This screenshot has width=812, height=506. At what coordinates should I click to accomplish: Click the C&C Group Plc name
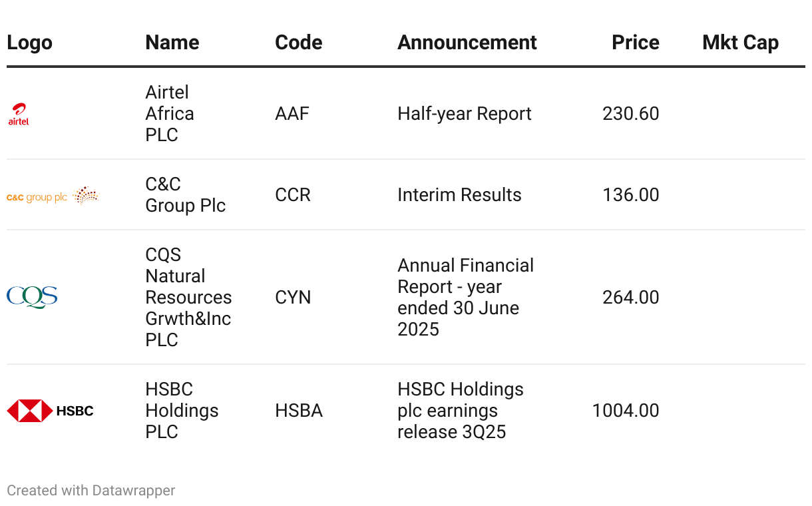click(185, 195)
